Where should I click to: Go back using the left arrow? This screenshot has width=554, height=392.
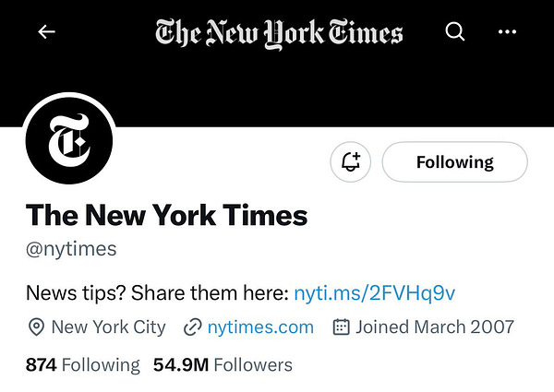pyautogui.click(x=46, y=32)
